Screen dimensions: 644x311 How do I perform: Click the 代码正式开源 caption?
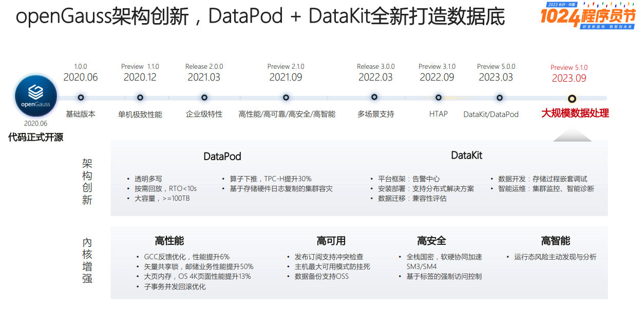tap(35, 138)
